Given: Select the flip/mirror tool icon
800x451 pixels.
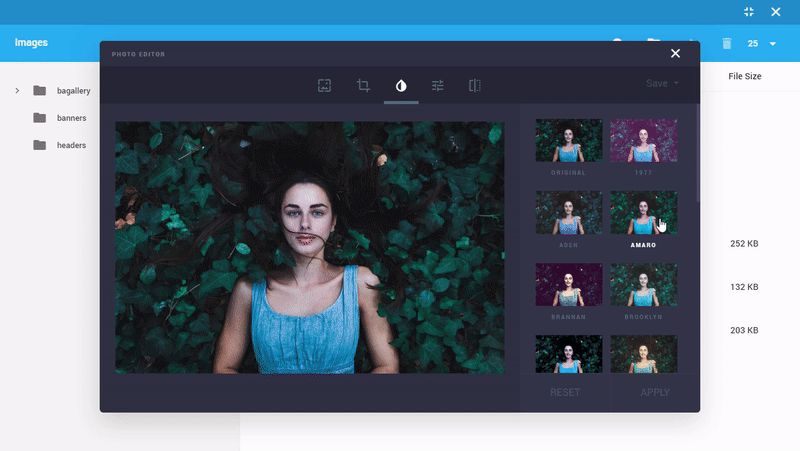Looking at the screenshot, I should (474, 85).
